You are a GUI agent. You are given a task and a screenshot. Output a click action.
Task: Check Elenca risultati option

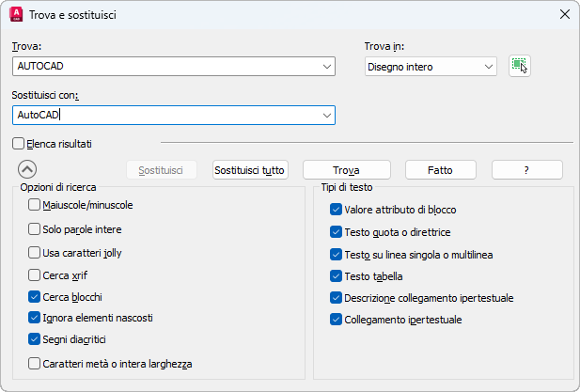19,144
